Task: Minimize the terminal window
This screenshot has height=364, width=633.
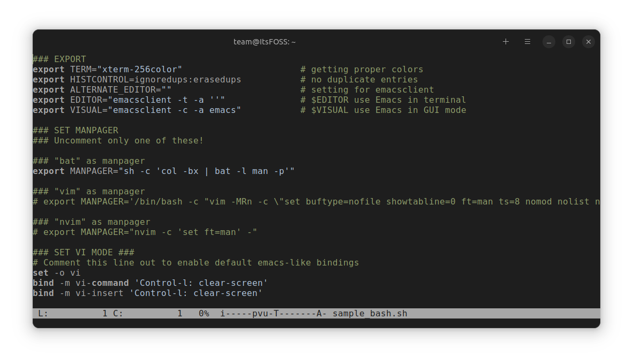Action: [548, 42]
